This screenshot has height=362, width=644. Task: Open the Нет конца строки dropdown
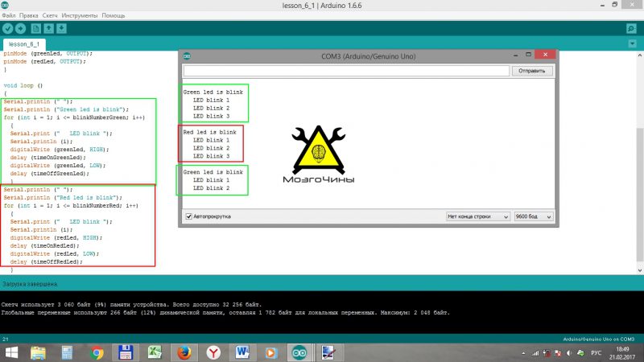478,216
